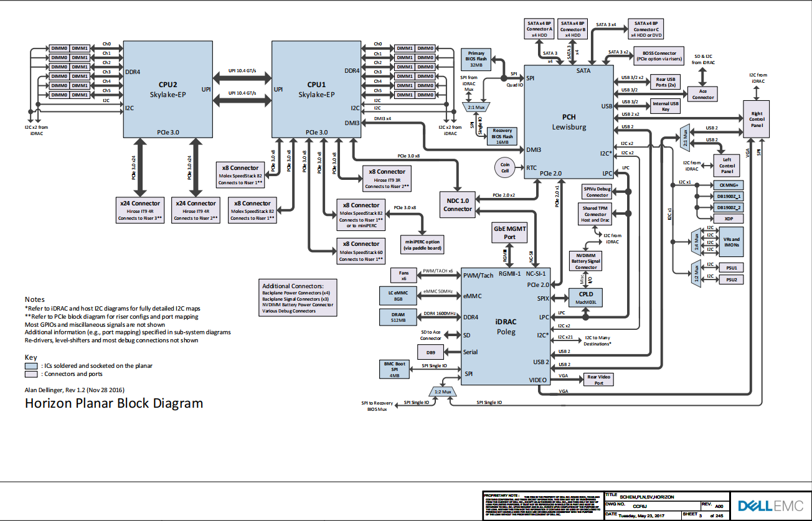Click the 'DDR4 1600MHz' label
Viewport: 812px width, 521px height.
(x=441, y=313)
